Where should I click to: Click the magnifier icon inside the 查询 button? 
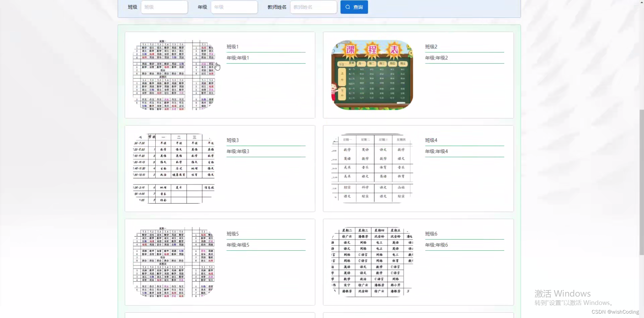click(x=347, y=7)
